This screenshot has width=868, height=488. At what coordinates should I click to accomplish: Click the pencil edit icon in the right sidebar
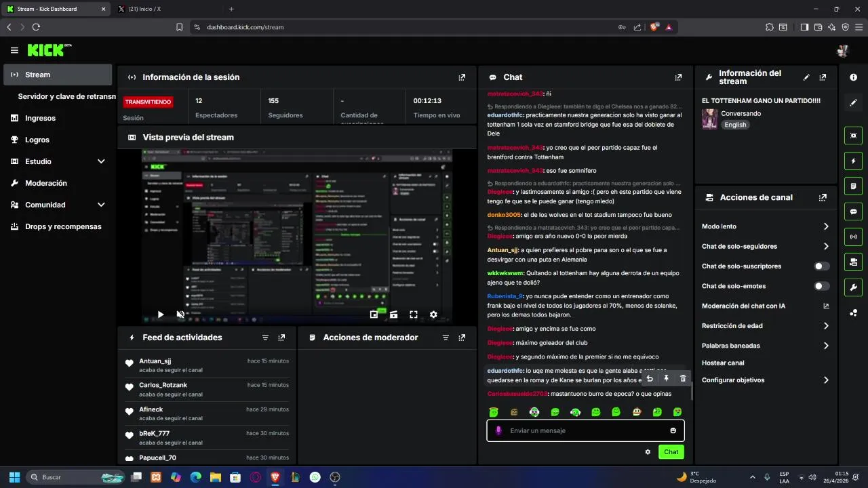coord(853,102)
